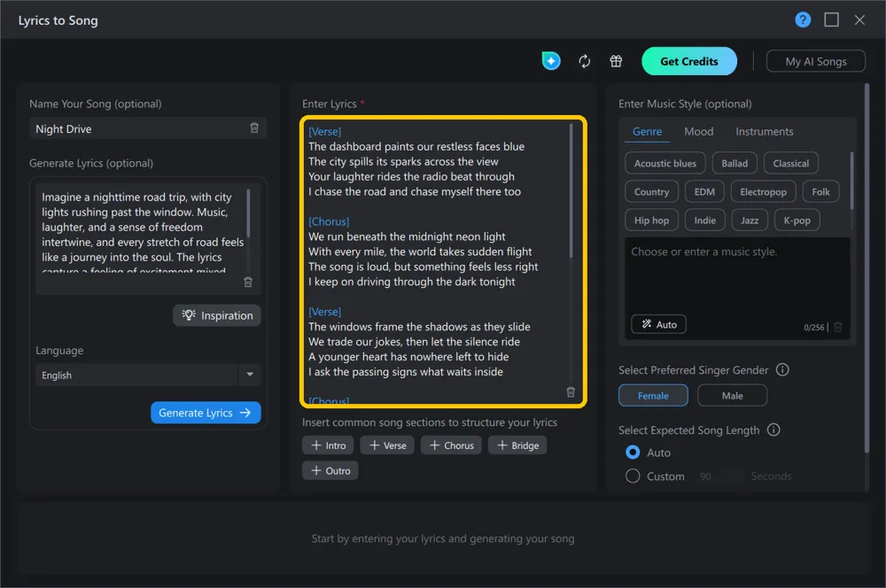886x588 pixels.
Task: Select the Classical genre tag
Action: [790, 163]
